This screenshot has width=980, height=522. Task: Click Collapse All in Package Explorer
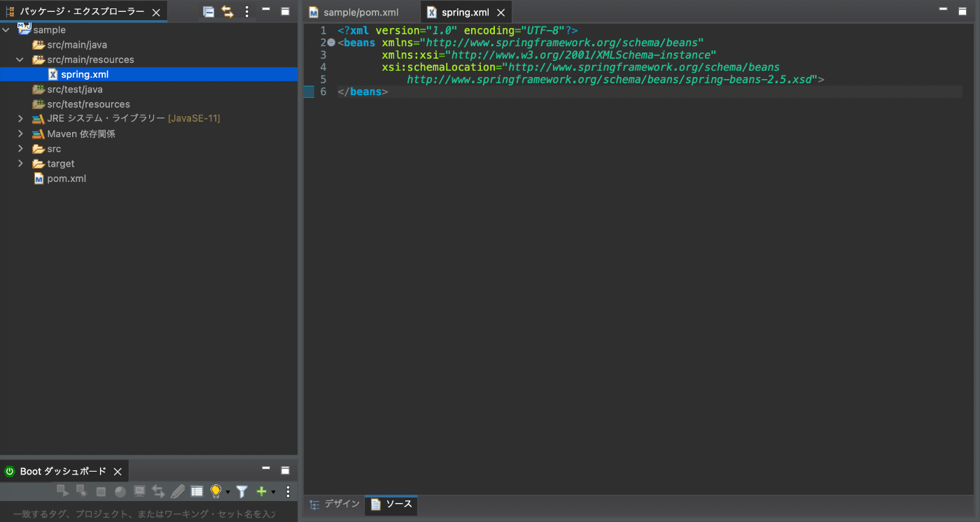point(209,11)
